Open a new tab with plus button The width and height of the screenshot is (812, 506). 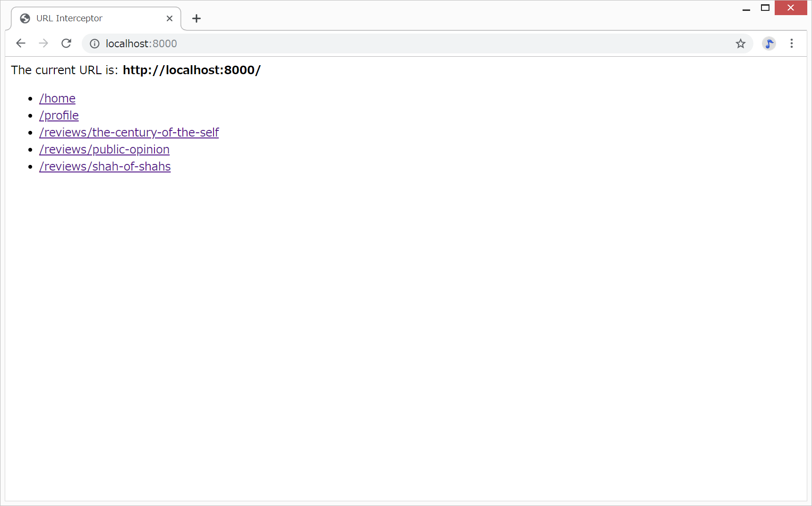coord(197,18)
